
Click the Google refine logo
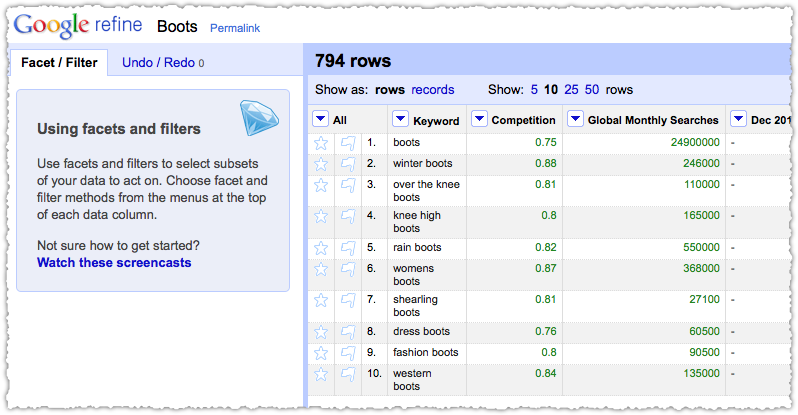click(x=78, y=25)
